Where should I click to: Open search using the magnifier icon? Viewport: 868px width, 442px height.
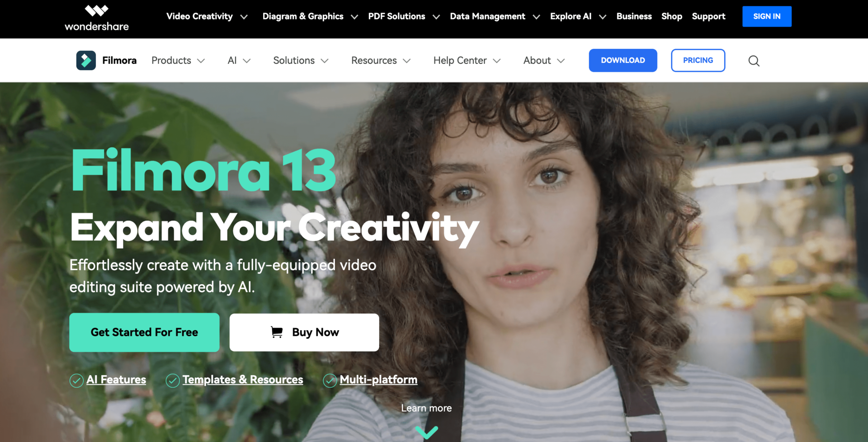pyautogui.click(x=754, y=61)
